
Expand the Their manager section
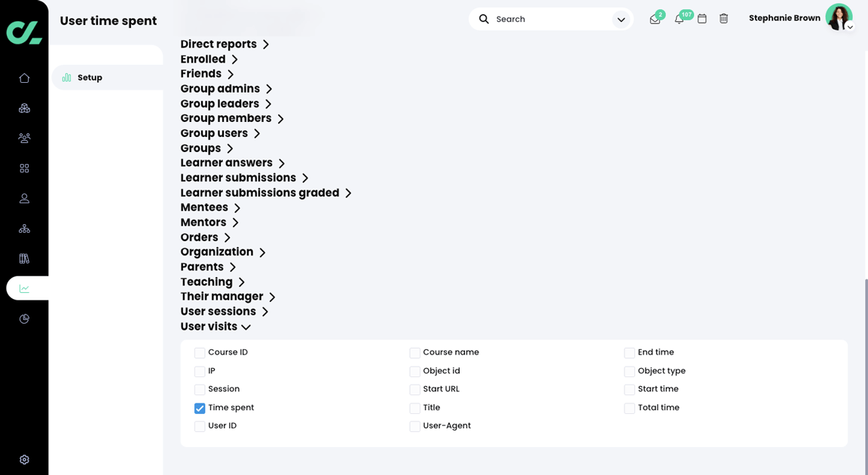[x=228, y=297]
